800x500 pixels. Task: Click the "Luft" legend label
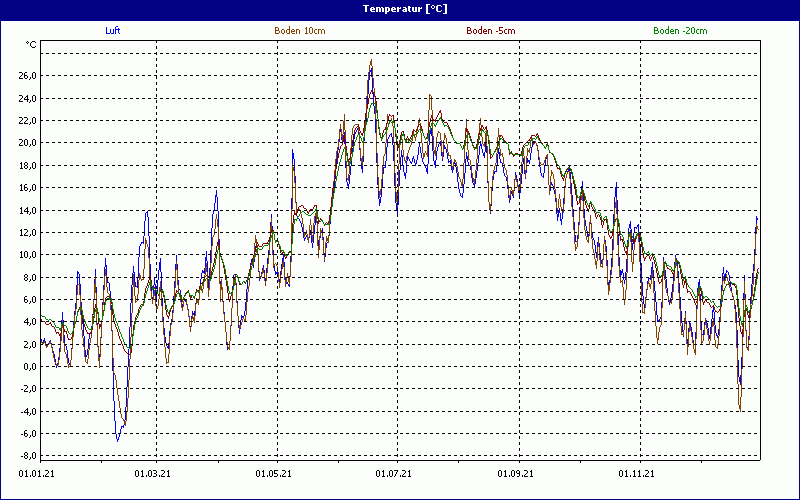click(x=113, y=31)
